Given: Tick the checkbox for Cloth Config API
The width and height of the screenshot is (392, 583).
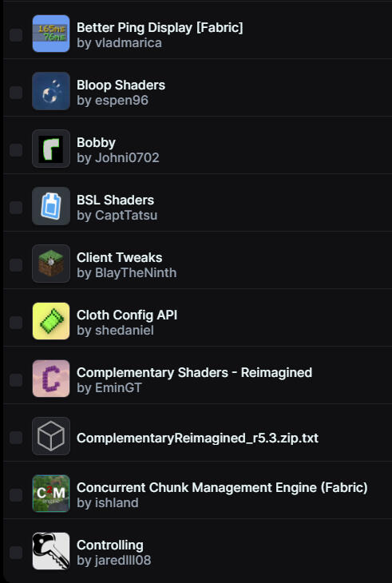Looking at the screenshot, I should pyautogui.click(x=16, y=323).
